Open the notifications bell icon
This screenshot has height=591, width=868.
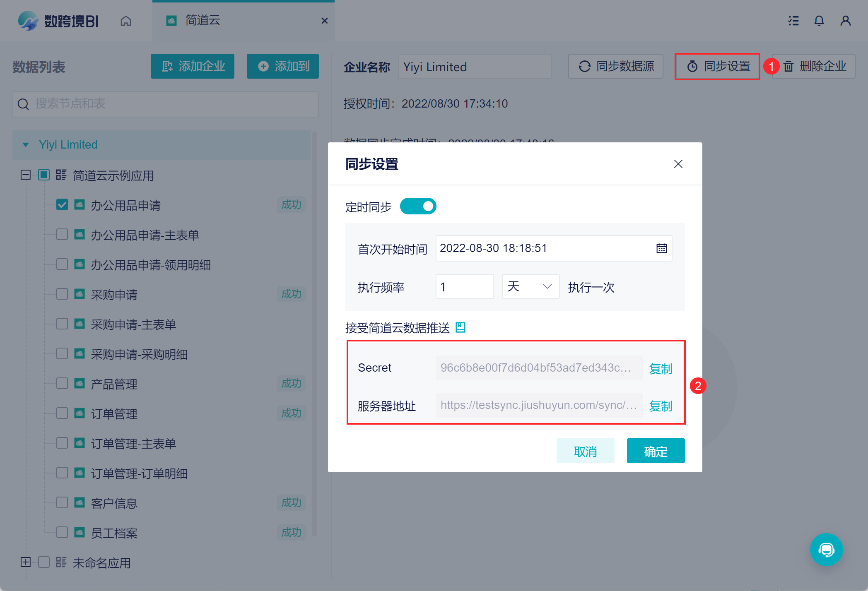(819, 21)
